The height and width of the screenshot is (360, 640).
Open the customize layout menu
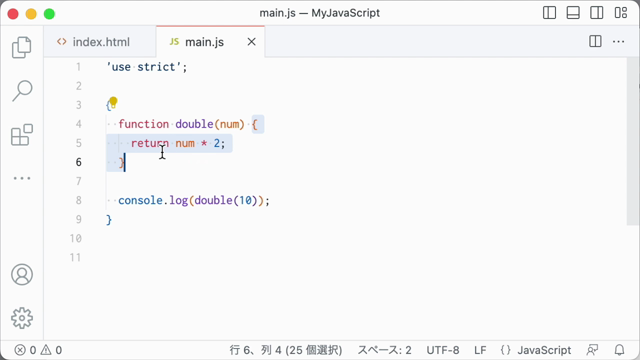(621, 13)
